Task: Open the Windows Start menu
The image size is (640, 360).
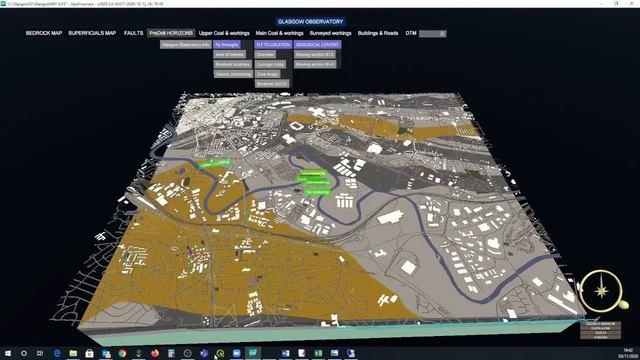Action: pos(7,353)
